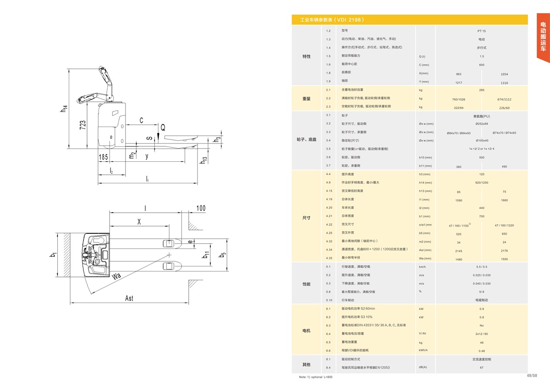Click the unloaded wheel load '226/60'
Viewport: 550px width, 392px height.
(504, 108)
